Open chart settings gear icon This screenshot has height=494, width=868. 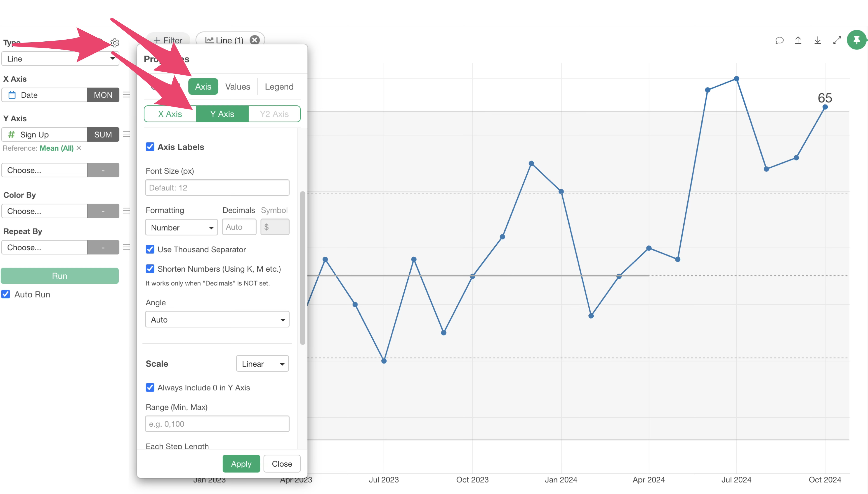click(x=115, y=43)
